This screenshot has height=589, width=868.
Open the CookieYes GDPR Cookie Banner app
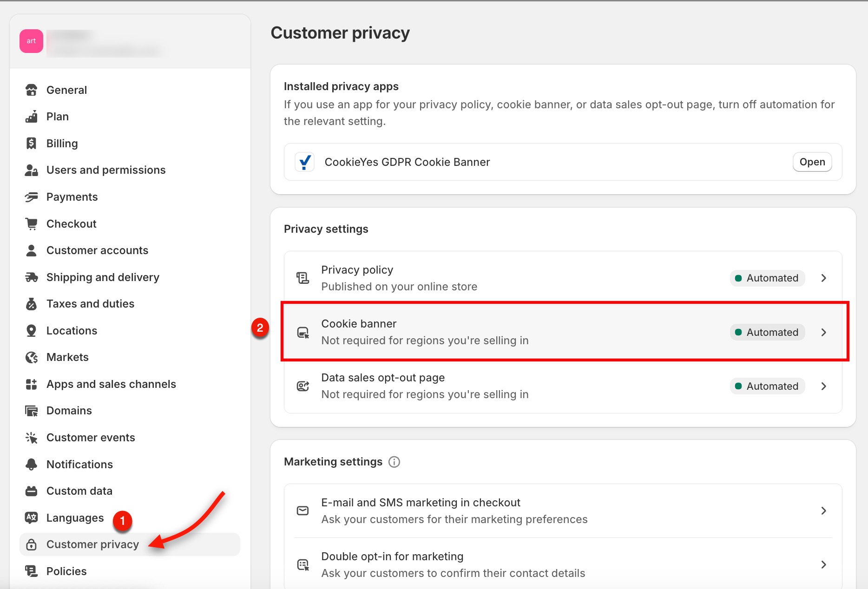coord(812,162)
